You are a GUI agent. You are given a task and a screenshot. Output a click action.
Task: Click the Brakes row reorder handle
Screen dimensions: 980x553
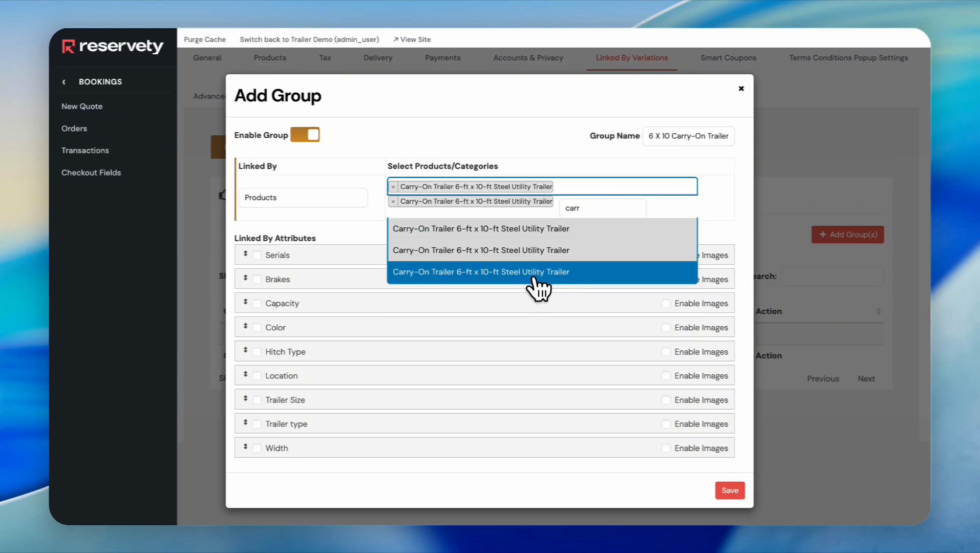(x=245, y=278)
